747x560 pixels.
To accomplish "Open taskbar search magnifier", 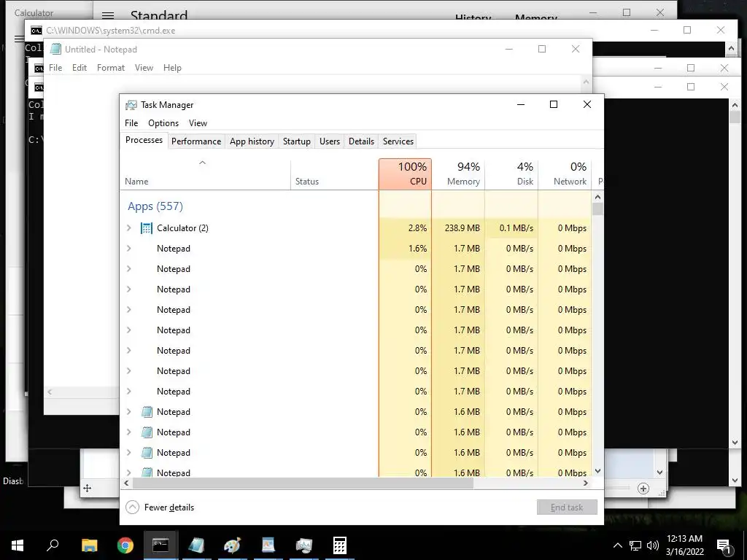I will click(x=53, y=545).
